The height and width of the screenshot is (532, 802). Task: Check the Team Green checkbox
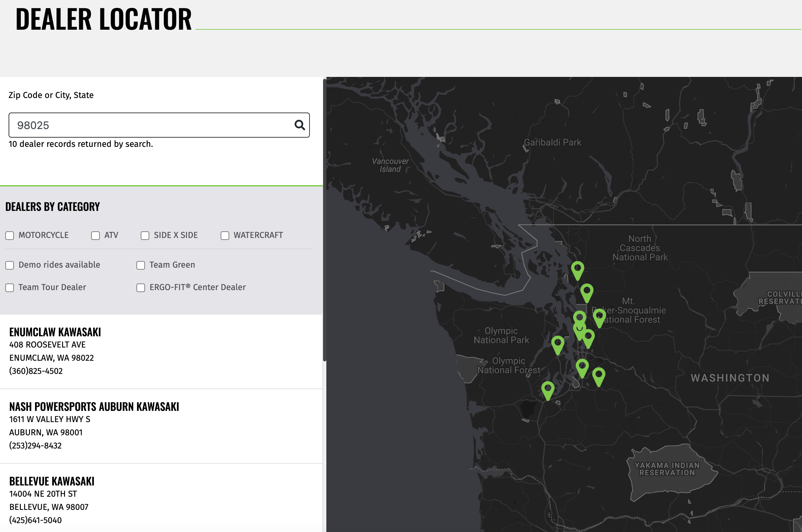(x=141, y=265)
